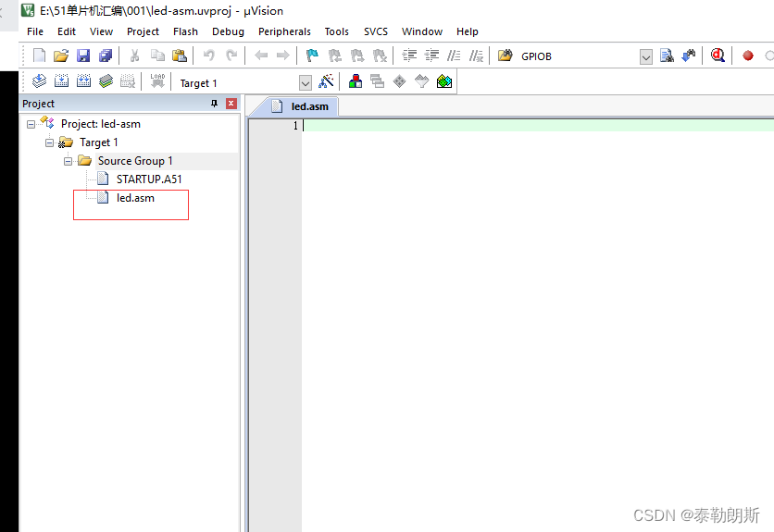The width and height of the screenshot is (774, 532).
Task: Navigate forward with right arrow icon
Action: (283, 56)
